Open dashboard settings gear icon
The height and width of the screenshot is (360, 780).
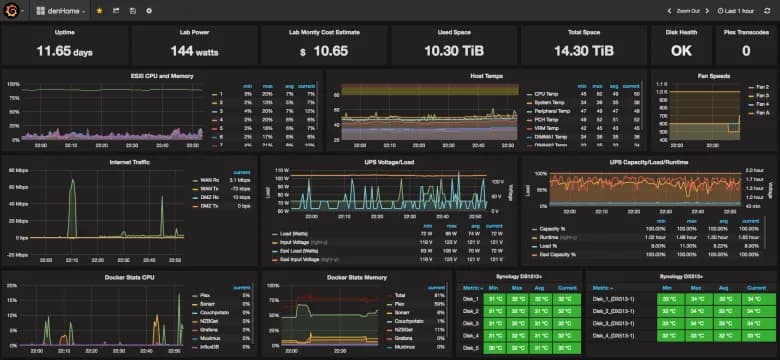pyautogui.click(x=149, y=10)
